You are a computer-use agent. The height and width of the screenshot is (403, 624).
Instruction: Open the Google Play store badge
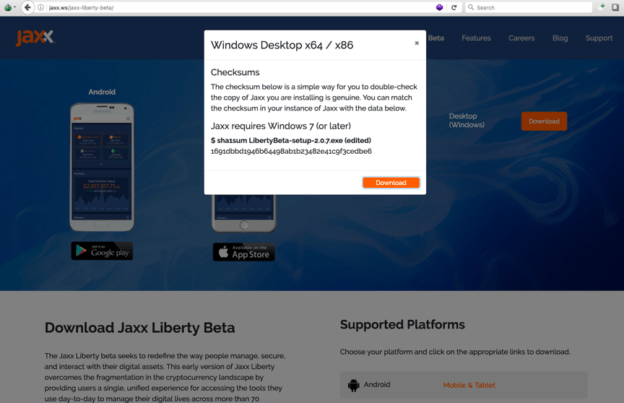102,251
